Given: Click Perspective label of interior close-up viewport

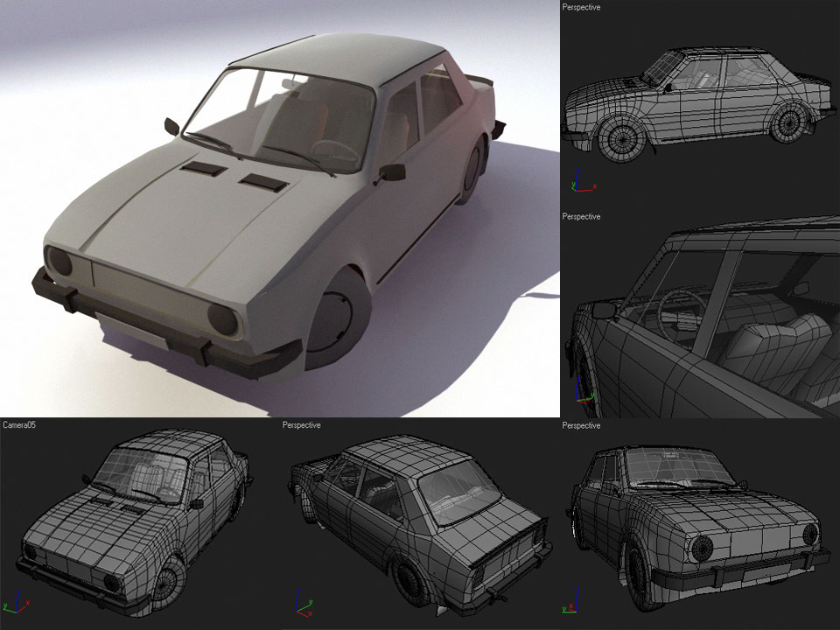Looking at the screenshot, I should (581, 216).
